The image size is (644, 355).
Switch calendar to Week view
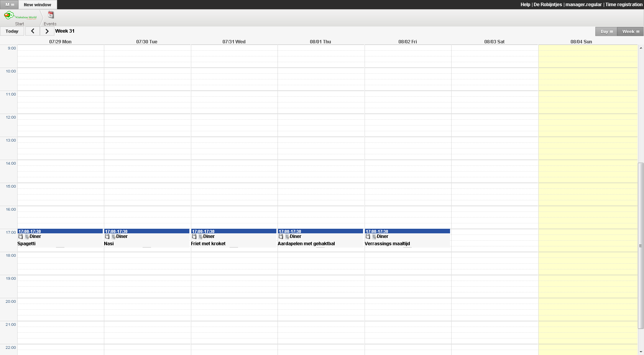pos(630,31)
